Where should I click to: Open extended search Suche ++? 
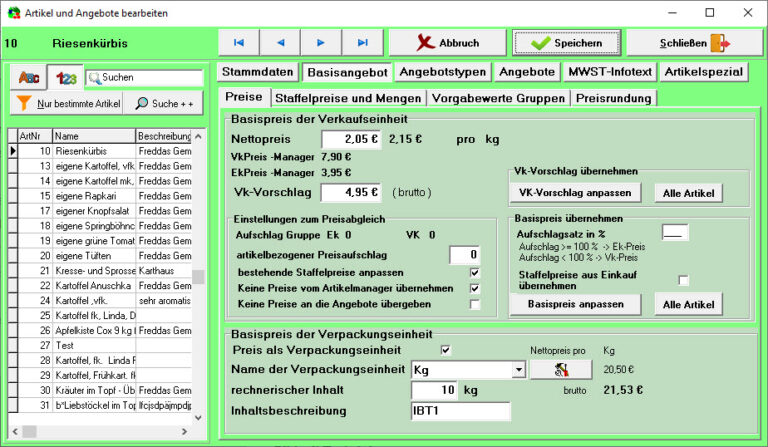tap(163, 103)
